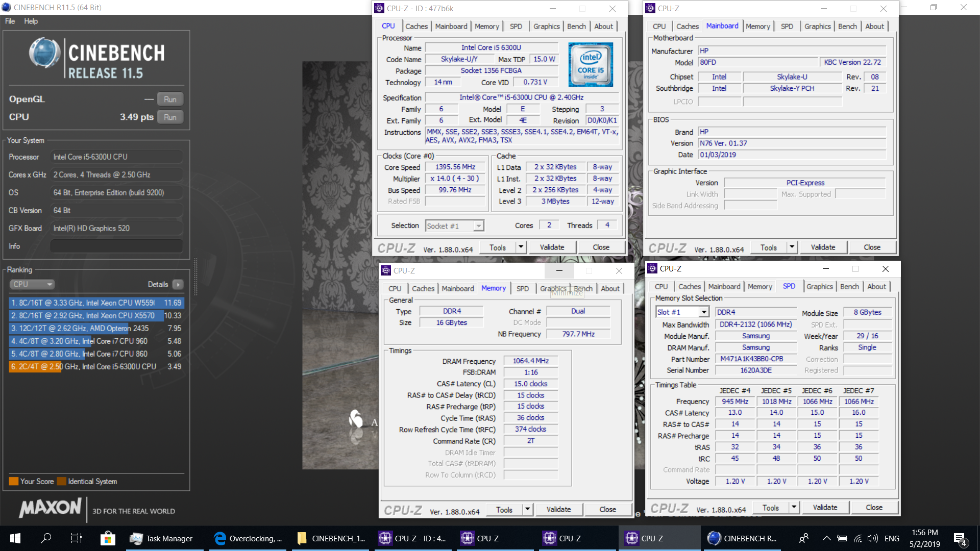This screenshot has height=551, width=980.
Task: Open the Cinebench Help menu
Action: [31, 21]
